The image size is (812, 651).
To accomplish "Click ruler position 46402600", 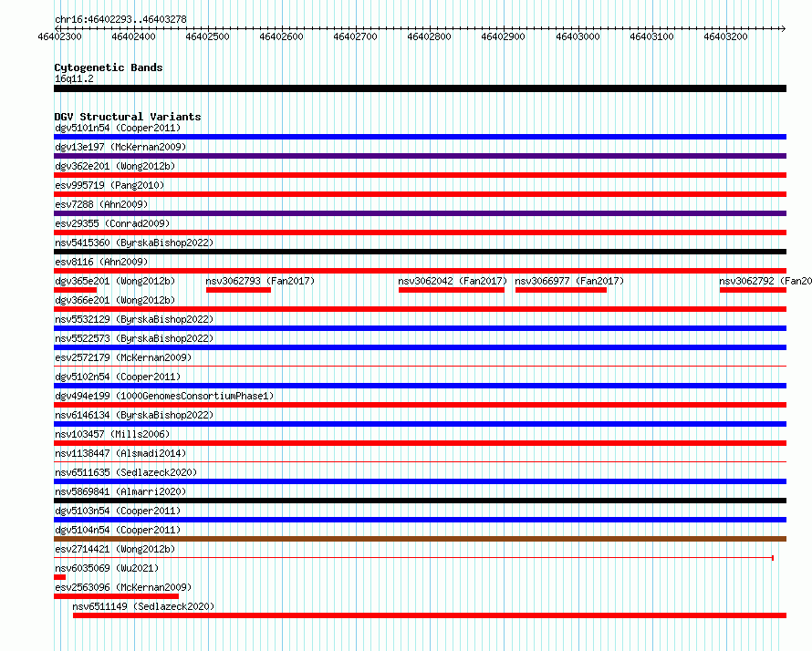I will (281, 36).
